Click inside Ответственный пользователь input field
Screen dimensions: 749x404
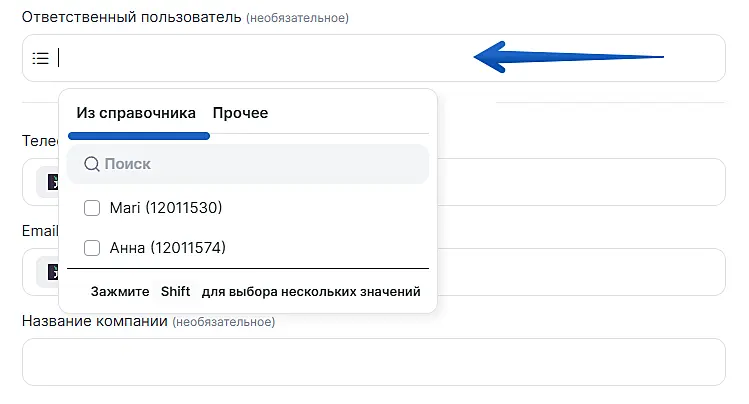pyautogui.click(x=300, y=58)
